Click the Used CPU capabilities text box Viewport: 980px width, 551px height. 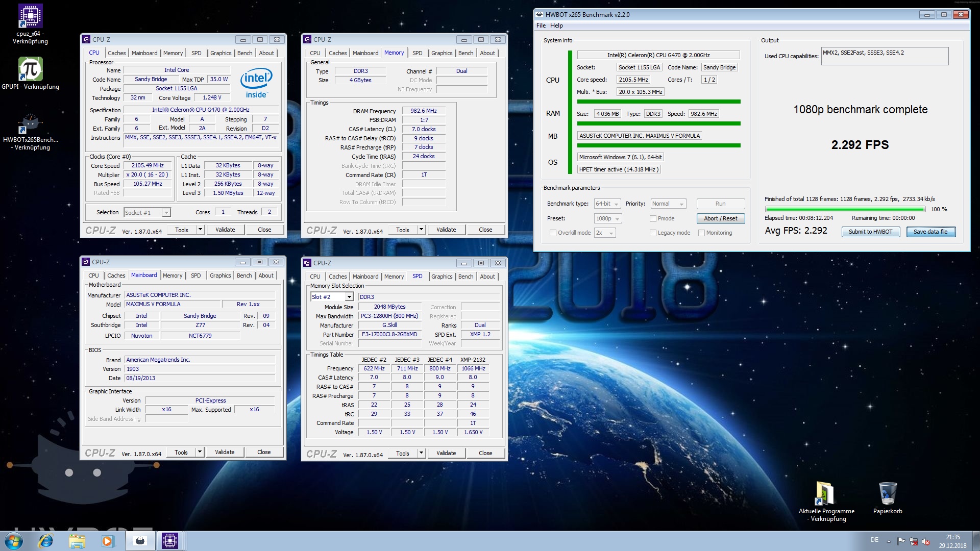[x=885, y=56]
